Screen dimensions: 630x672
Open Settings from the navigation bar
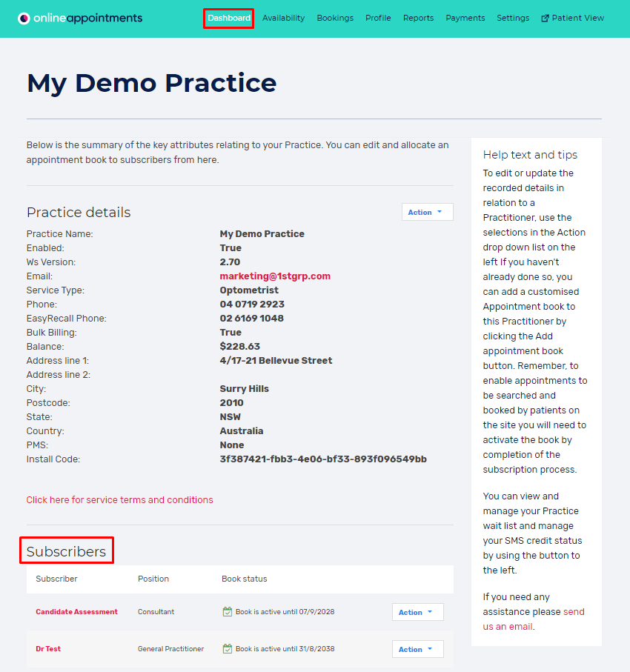(x=513, y=19)
